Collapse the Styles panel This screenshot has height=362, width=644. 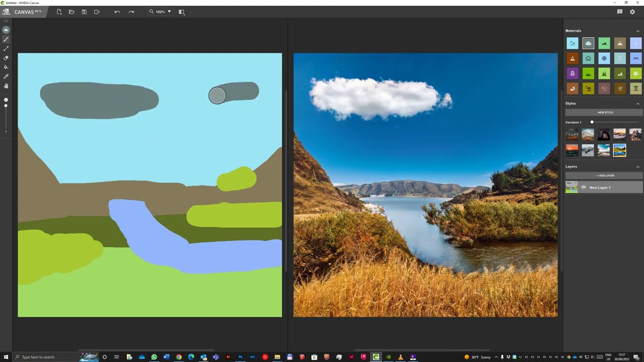pos(638,104)
